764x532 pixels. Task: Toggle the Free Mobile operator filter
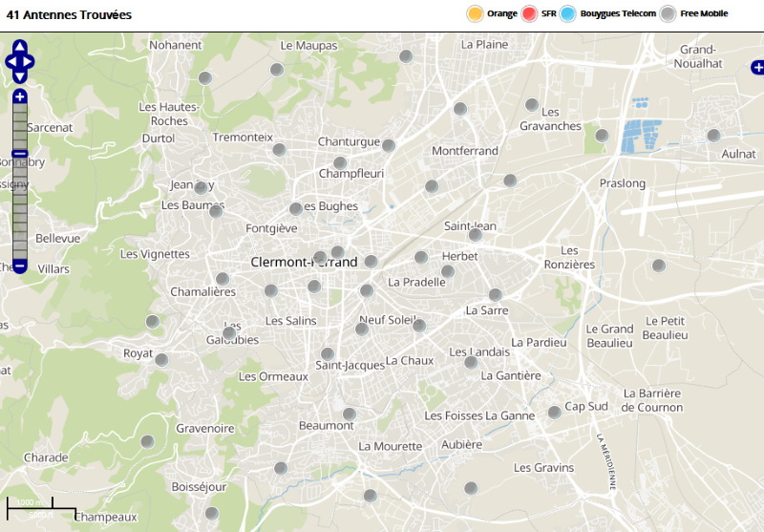point(668,13)
